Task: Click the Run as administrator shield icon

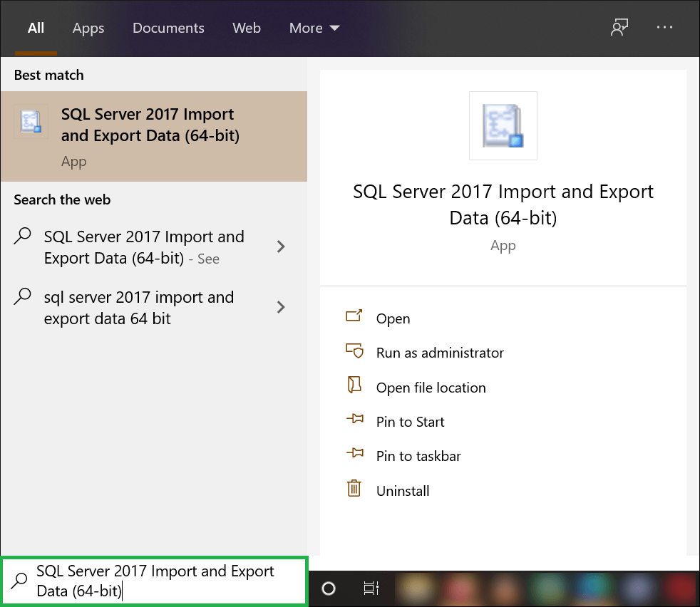Action: (355, 351)
